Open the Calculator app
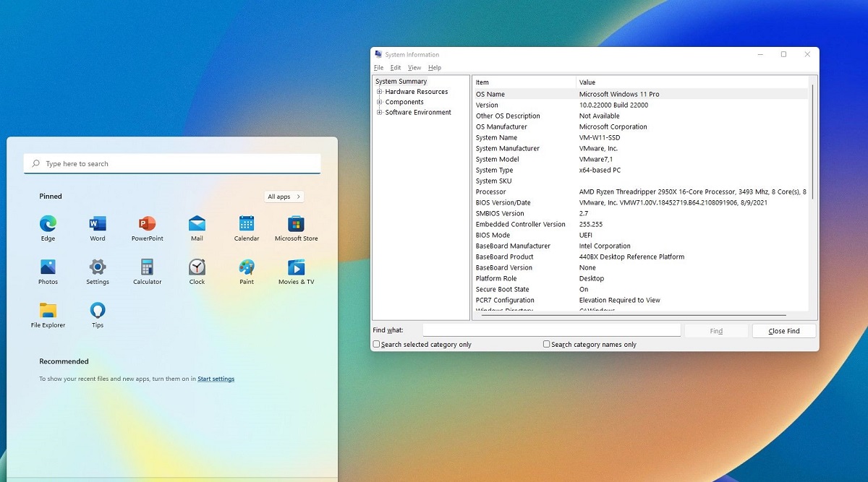The image size is (868, 482). click(147, 268)
